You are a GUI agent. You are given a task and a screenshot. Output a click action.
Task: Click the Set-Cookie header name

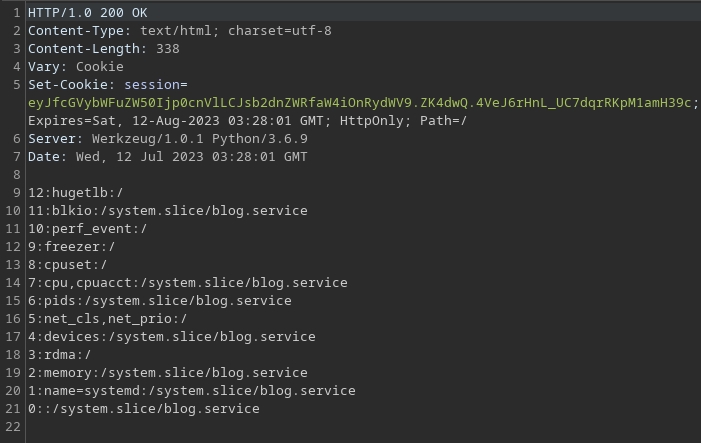coord(68,85)
